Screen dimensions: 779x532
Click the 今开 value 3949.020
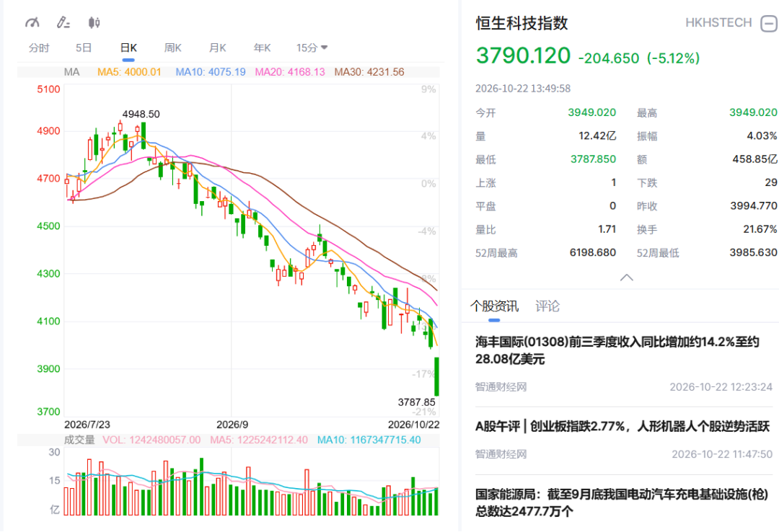(x=591, y=112)
